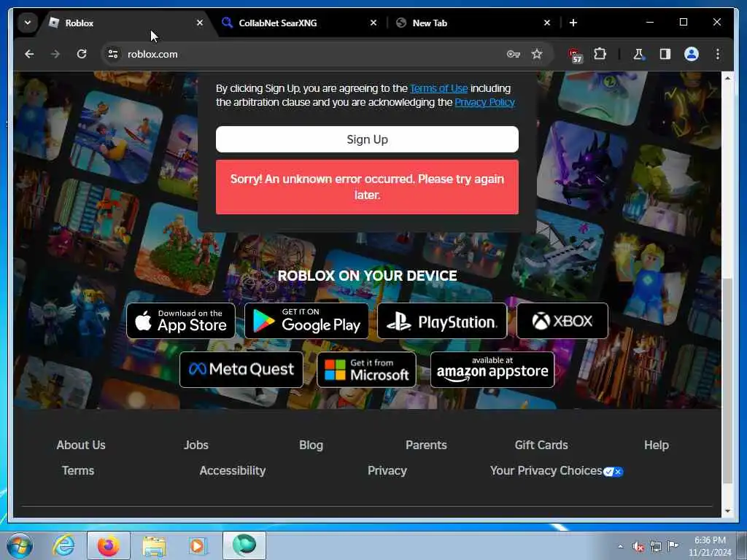
Task: Open the Gift Cards footer link
Action: 541,446
